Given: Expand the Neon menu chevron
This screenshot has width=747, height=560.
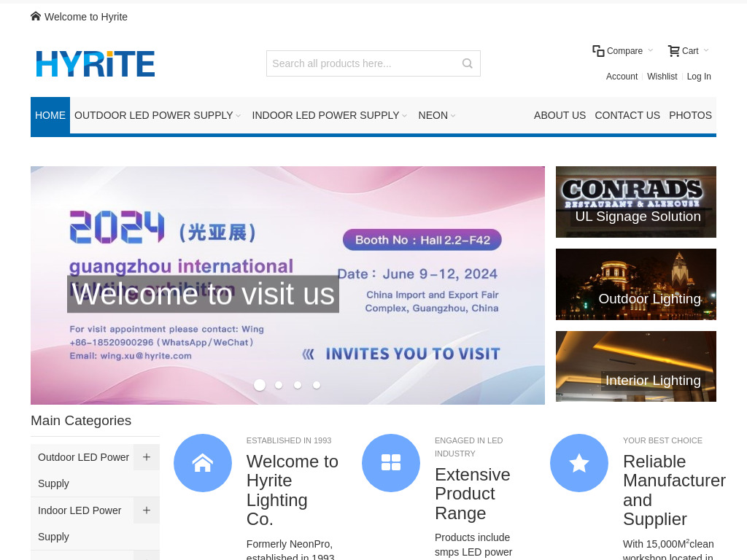Looking at the screenshot, I should coord(453,116).
